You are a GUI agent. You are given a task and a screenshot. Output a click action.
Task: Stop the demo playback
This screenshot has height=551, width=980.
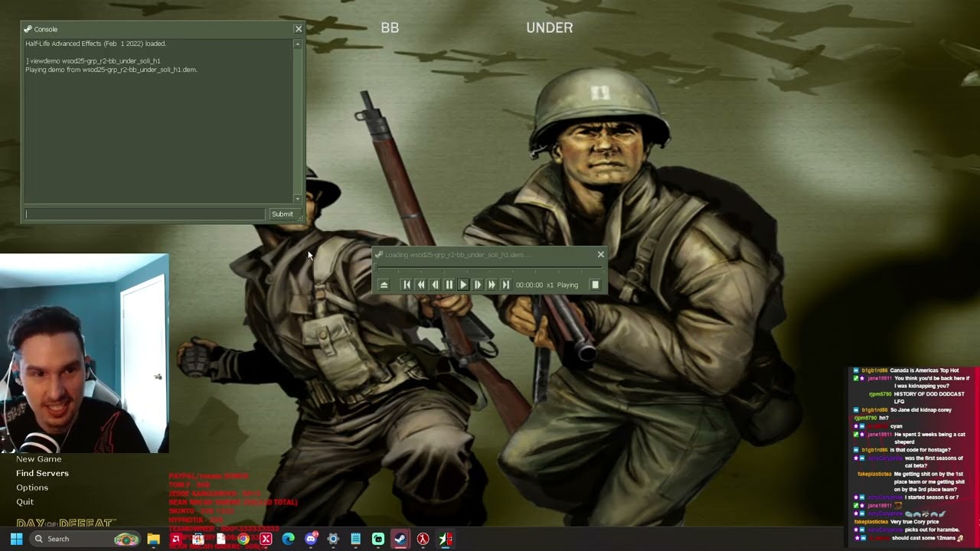click(595, 285)
